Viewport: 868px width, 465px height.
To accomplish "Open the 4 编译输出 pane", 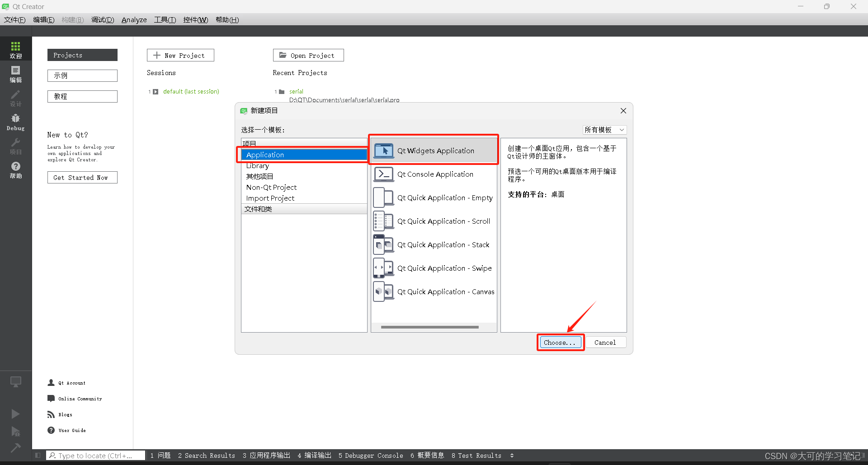I will [x=315, y=456].
